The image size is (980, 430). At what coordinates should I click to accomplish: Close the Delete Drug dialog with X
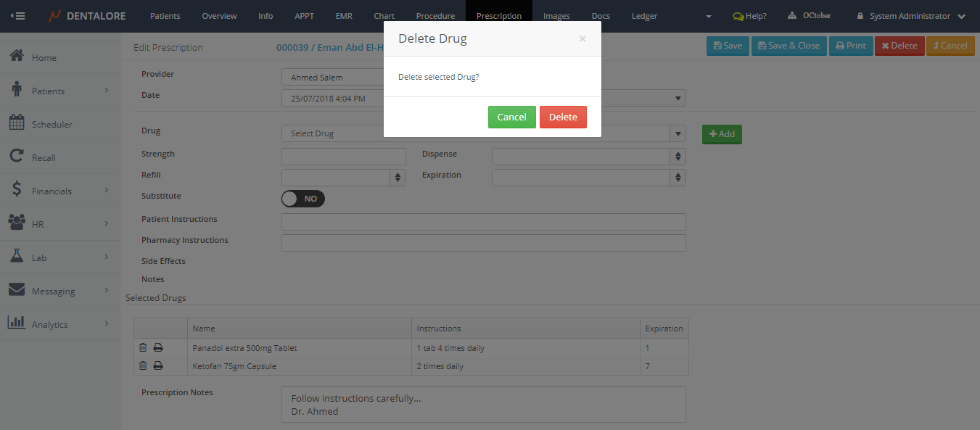click(582, 39)
